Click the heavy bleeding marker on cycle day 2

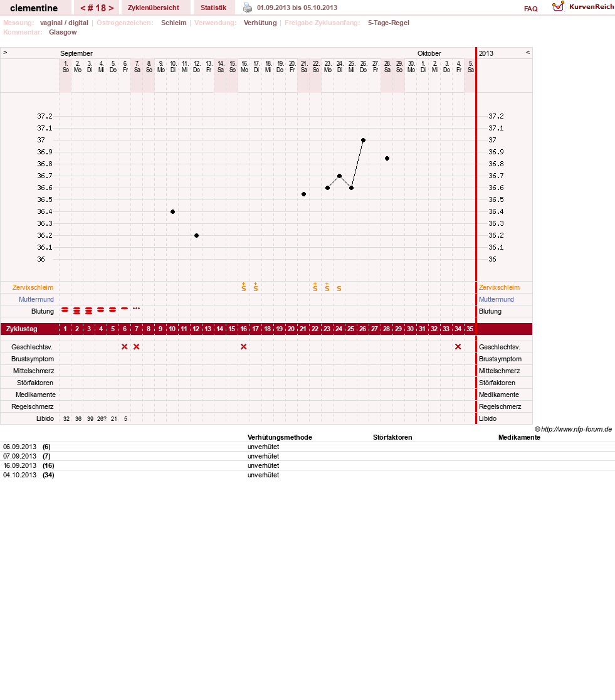76,310
